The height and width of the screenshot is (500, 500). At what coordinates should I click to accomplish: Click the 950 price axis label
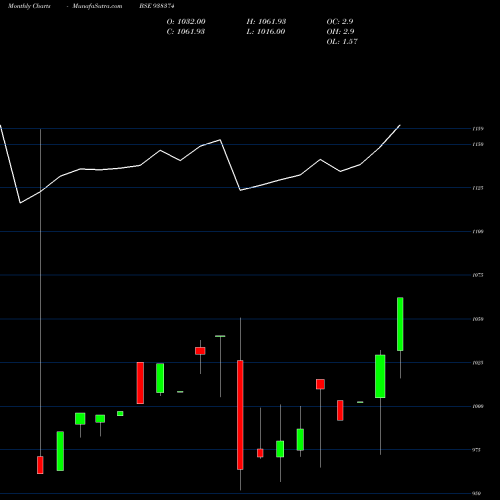pyautogui.click(x=477, y=494)
